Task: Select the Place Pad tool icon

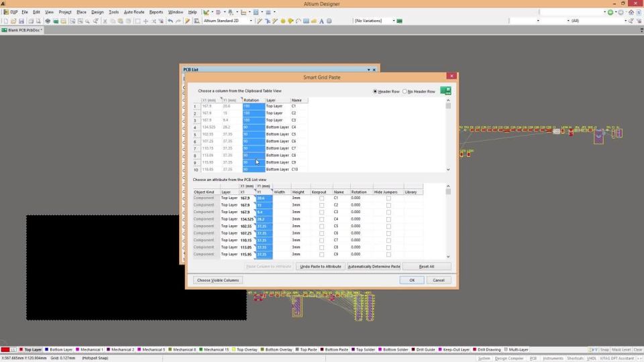Action: click(x=283, y=21)
